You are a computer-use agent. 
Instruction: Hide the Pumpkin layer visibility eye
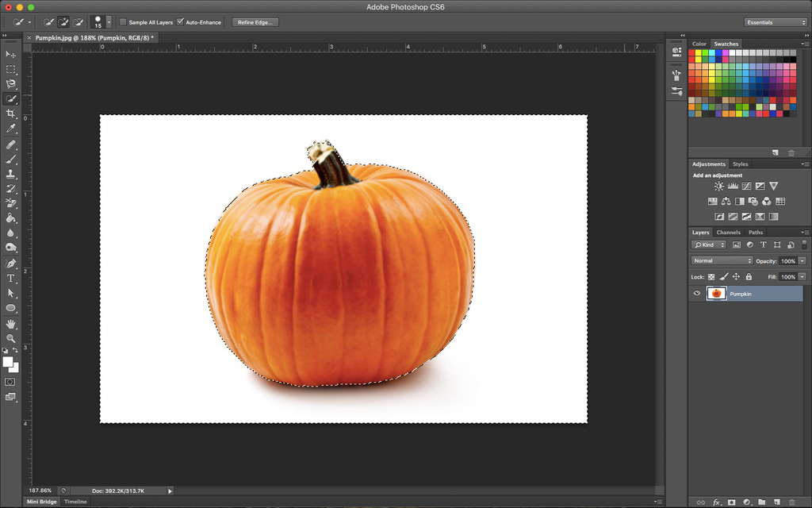click(x=696, y=293)
